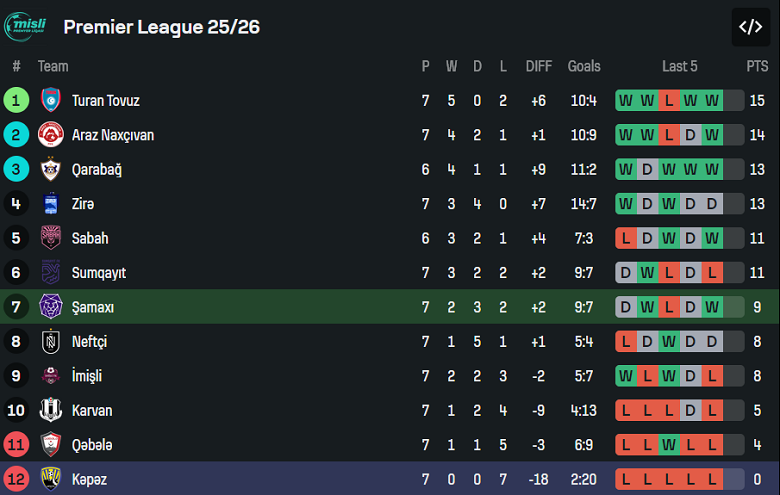Open the İmişli team name
The width and height of the screenshot is (780, 495).
(x=86, y=376)
